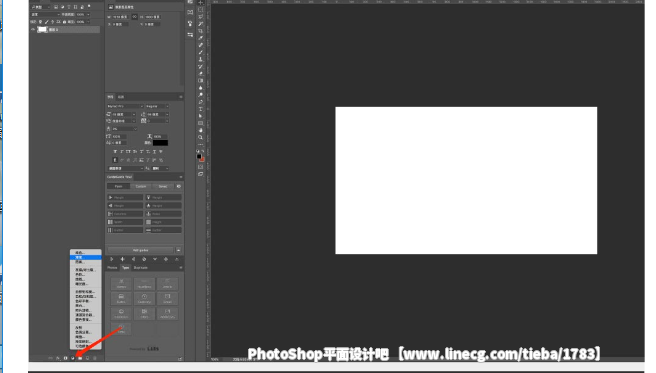Switch to GuideGuide Custom tab

pyautogui.click(x=141, y=186)
